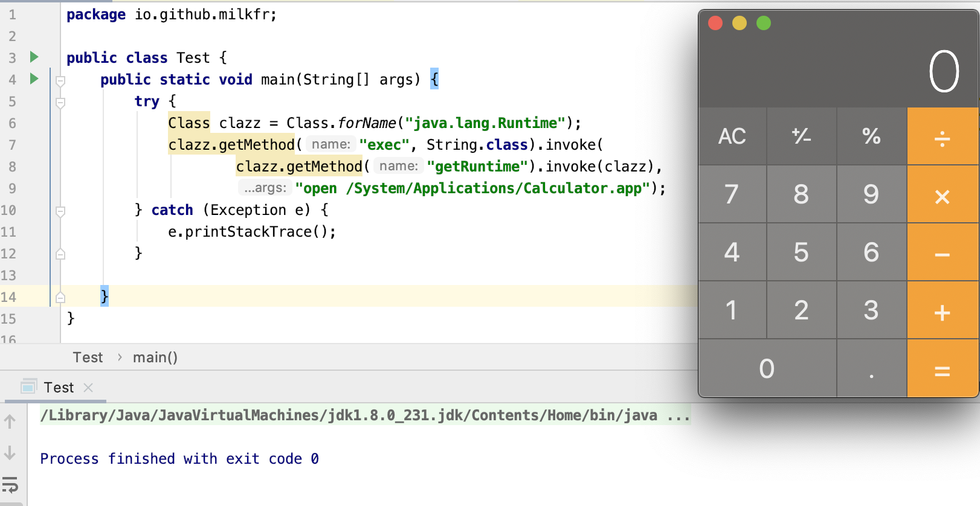Click digit 2 in Calculator
The width and height of the screenshot is (980, 506).
point(802,310)
